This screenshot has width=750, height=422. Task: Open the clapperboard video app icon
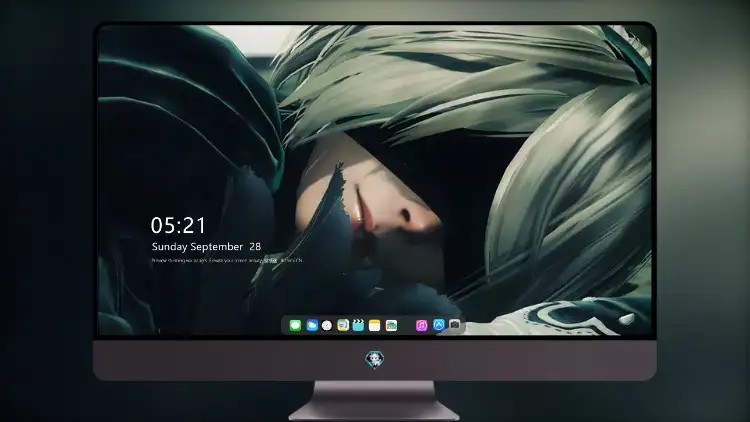coord(358,325)
